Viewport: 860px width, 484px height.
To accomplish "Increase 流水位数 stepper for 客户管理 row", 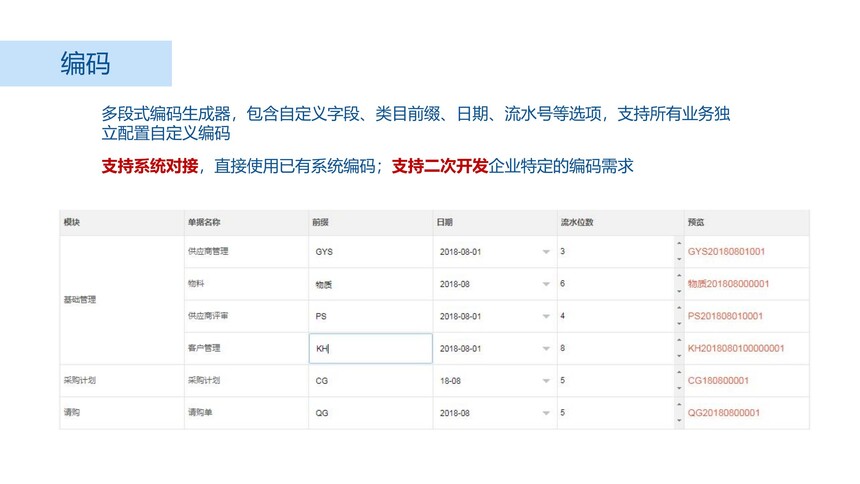I will pos(679,340).
